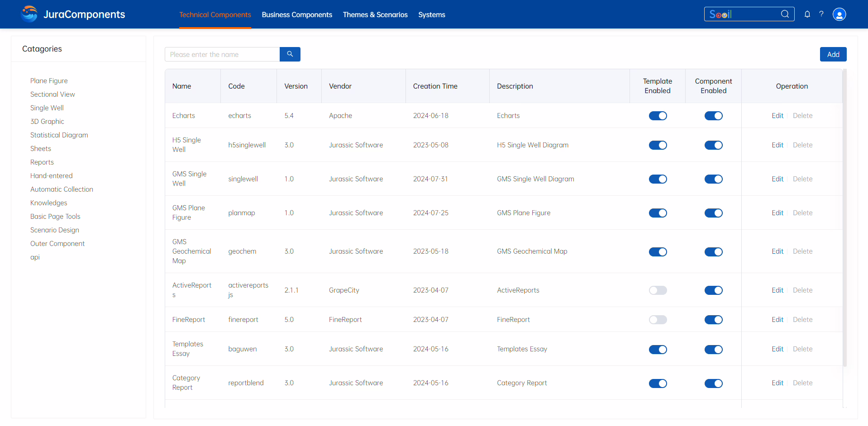The width and height of the screenshot is (868, 426).
Task: Disable Template Enabled for Echarts
Action: (x=658, y=116)
